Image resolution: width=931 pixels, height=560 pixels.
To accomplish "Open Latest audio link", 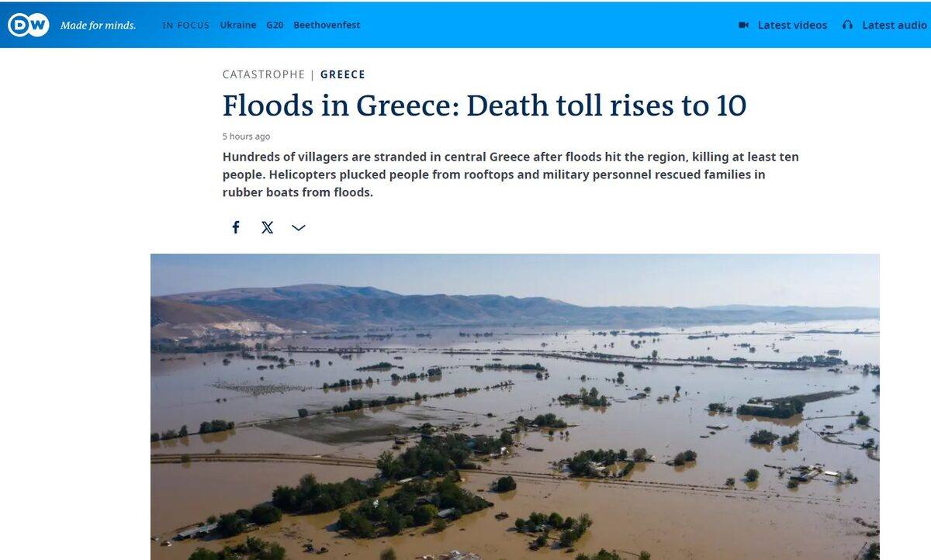I will (895, 25).
